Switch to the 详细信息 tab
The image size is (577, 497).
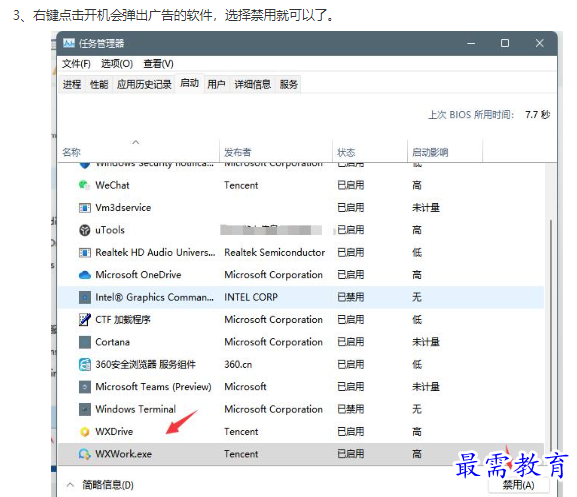253,85
